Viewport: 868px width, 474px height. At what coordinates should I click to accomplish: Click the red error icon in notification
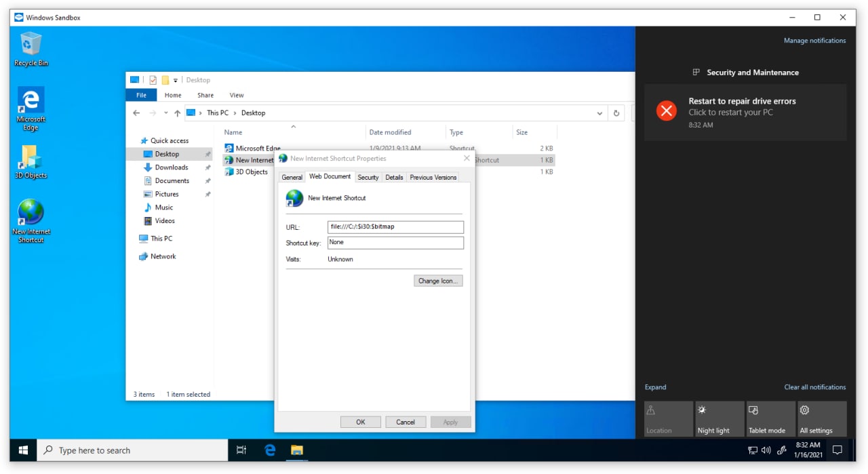[x=667, y=111]
